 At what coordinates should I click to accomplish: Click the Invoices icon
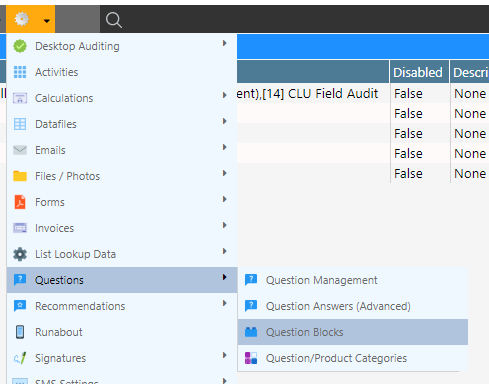tap(20, 228)
